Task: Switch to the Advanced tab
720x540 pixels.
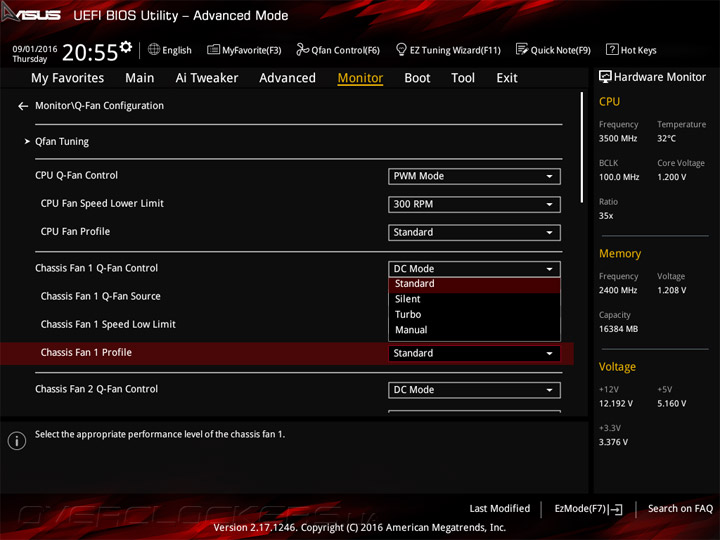Action: point(287,78)
